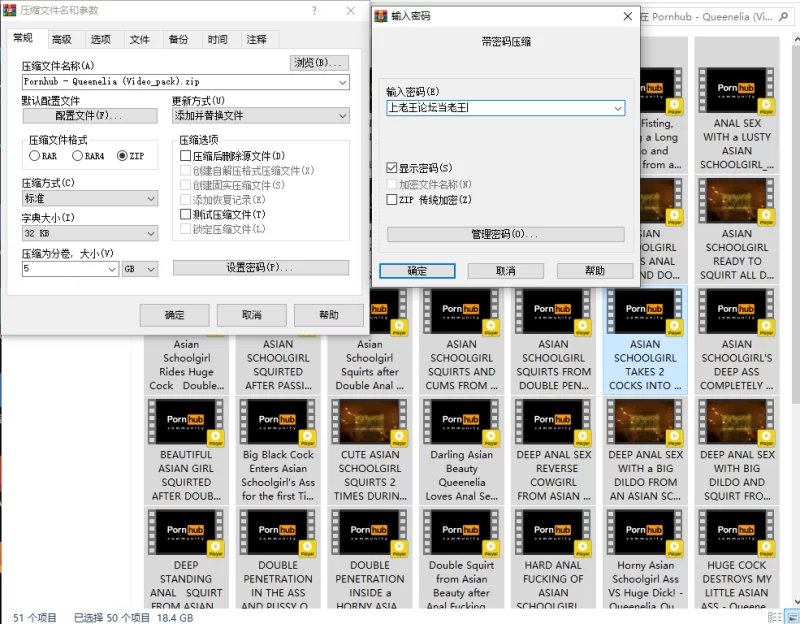Switch to the 高级 tab
This screenshot has width=800, height=624.
62,39
